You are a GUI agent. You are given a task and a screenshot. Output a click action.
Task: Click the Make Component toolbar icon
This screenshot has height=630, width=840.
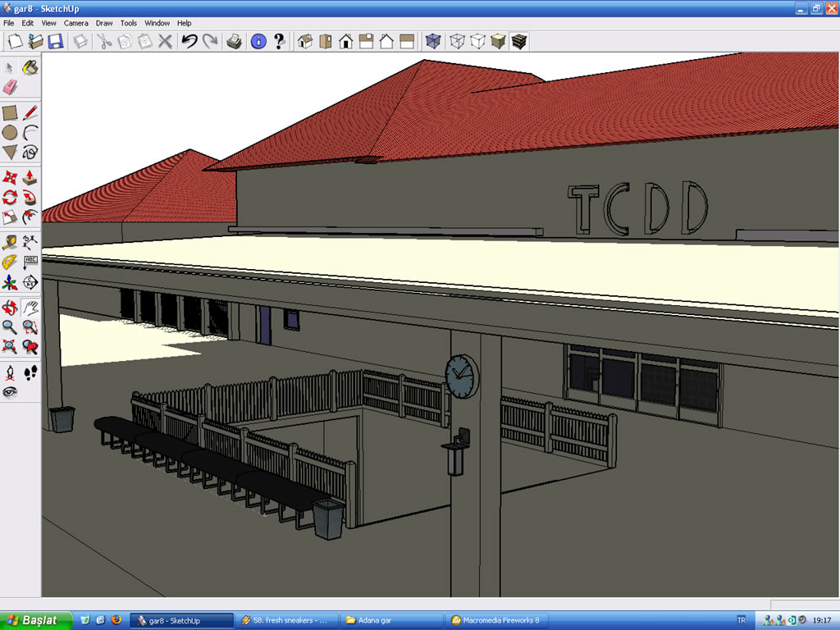coord(80,41)
